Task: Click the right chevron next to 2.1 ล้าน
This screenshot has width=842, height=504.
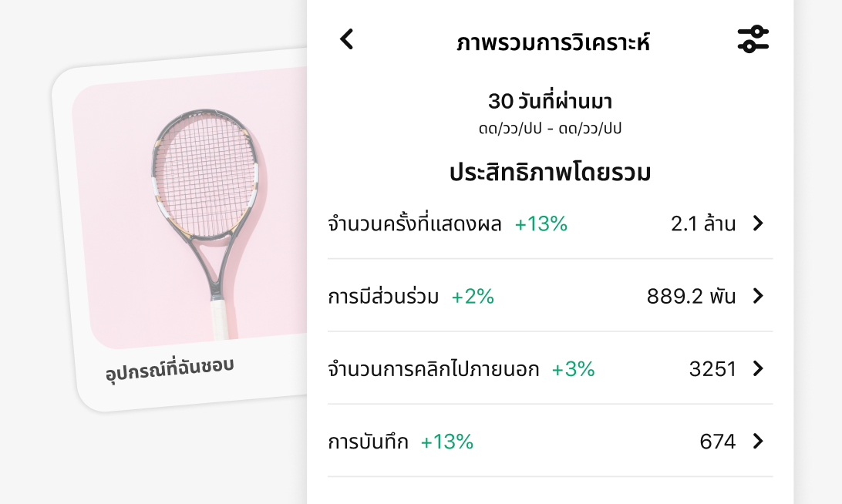Action: point(758,223)
